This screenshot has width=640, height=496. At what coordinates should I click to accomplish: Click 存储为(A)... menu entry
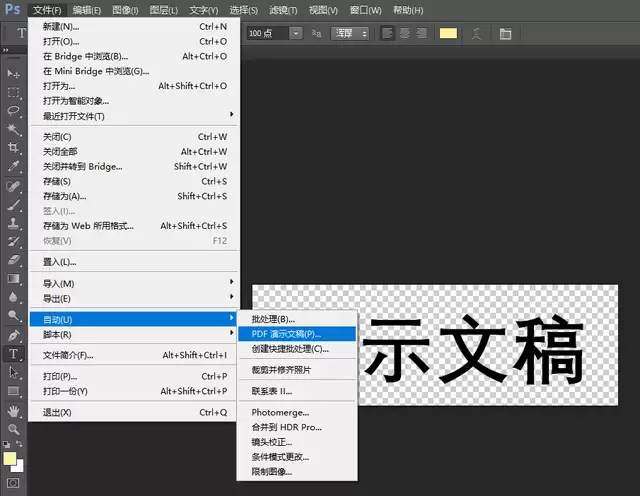click(x=66, y=196)
